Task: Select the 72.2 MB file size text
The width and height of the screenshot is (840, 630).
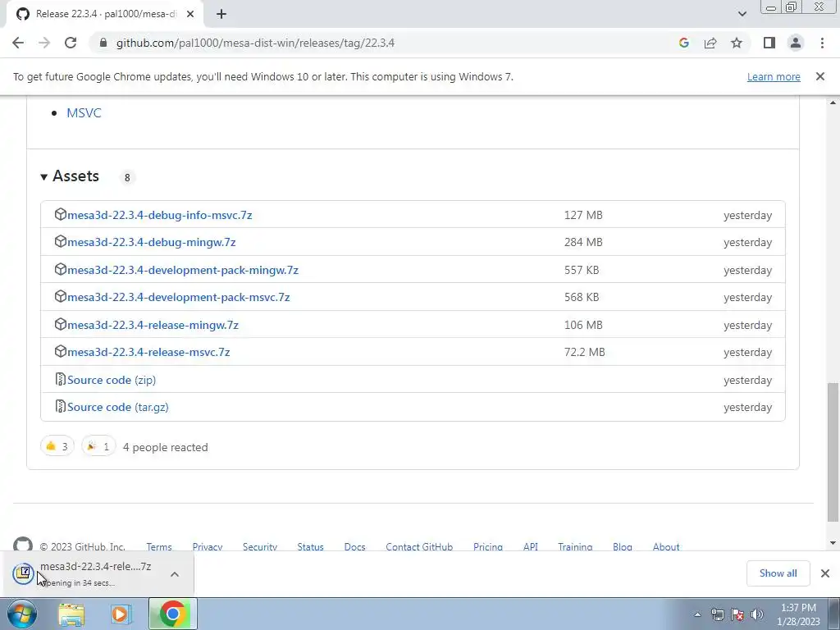Action: click(584, 353)
